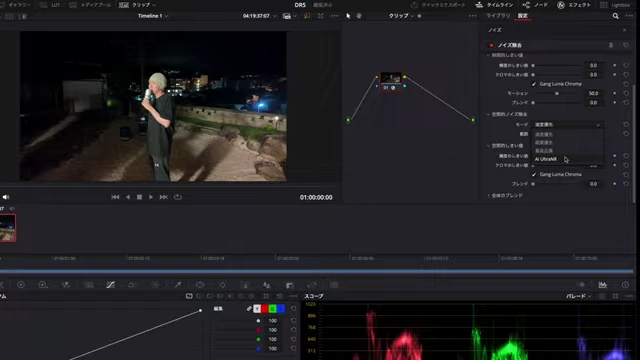The width and height of the screenshot is (640, 360).
Task: Choose AI UltraNR from the mode list
Action: 567,159
